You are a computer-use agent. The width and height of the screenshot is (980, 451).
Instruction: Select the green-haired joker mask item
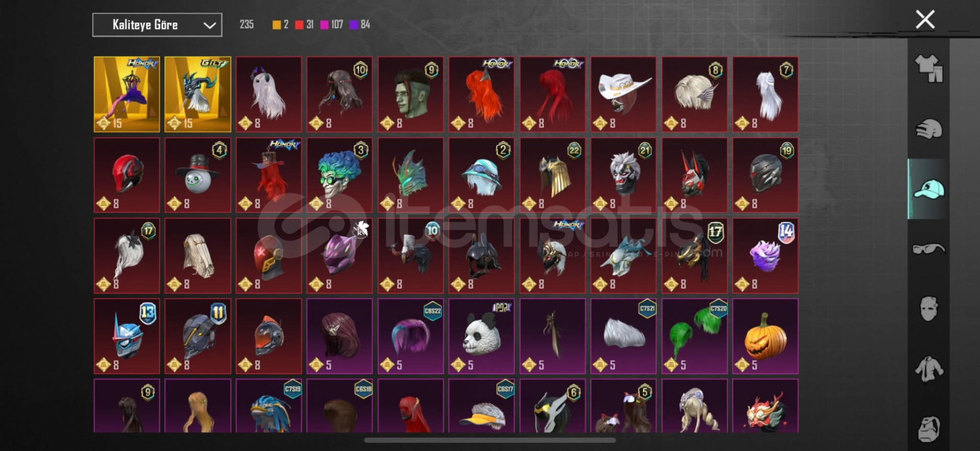point(339,175)
